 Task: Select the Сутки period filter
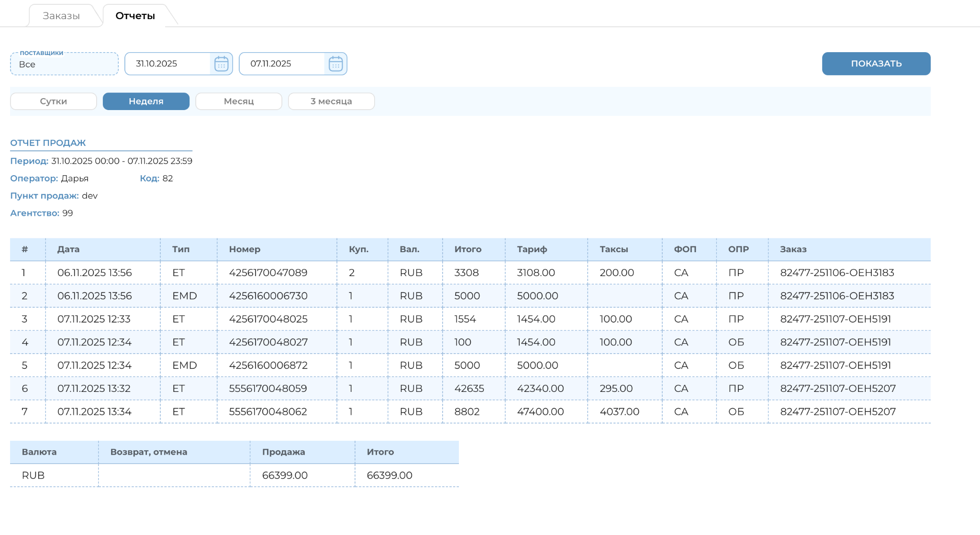pyautogui.click(x=53, y=101)
